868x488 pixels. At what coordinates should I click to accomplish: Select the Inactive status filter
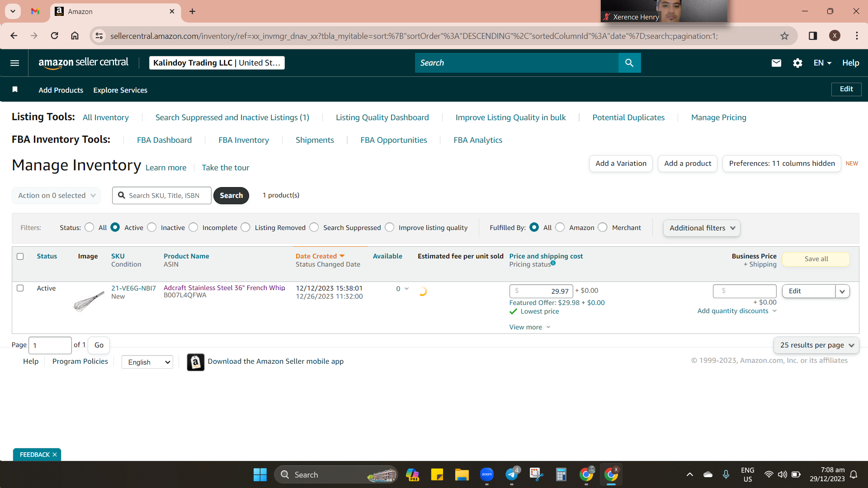(x=152, y=227)
